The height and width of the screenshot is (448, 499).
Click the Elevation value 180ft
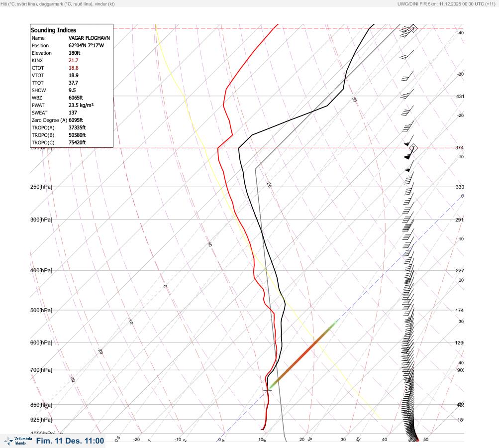75,53
